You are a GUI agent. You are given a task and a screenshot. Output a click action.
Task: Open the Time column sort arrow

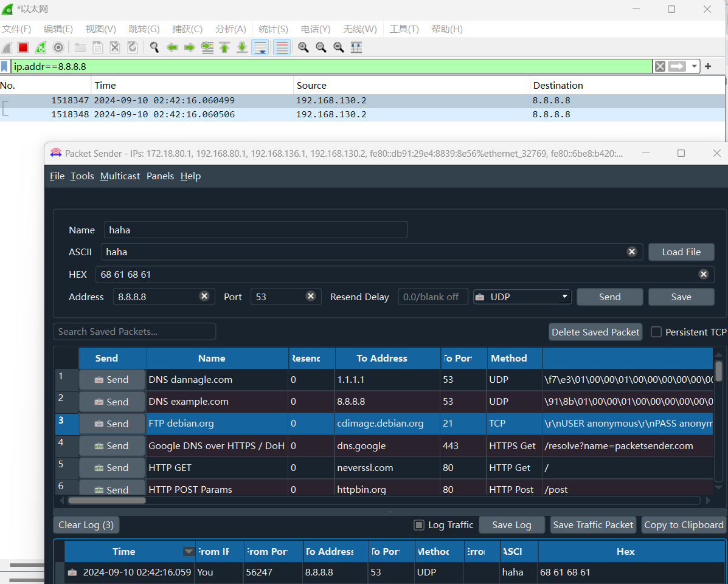(189, 552)
